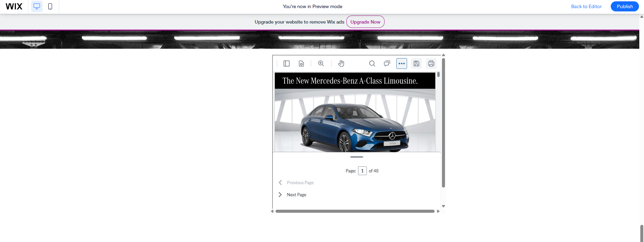Select the pan hand tool
644x242 pixels.
(341, 64)
